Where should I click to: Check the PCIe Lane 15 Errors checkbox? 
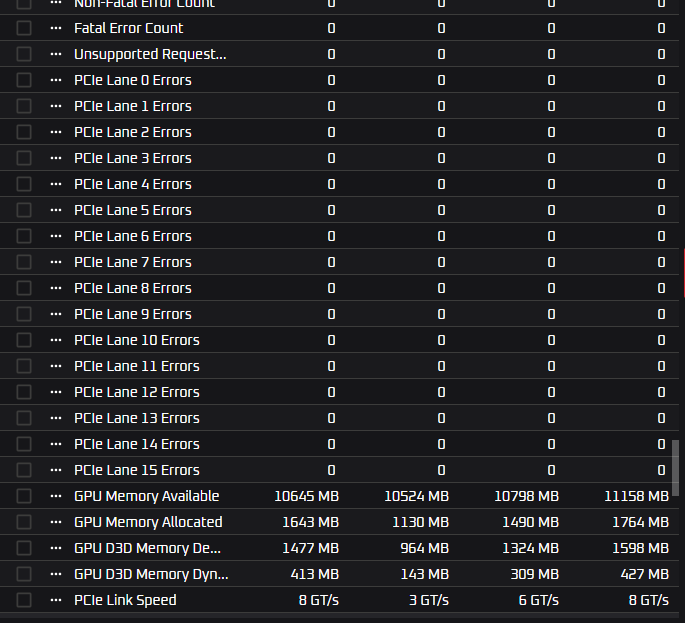[x=24, y=470]
